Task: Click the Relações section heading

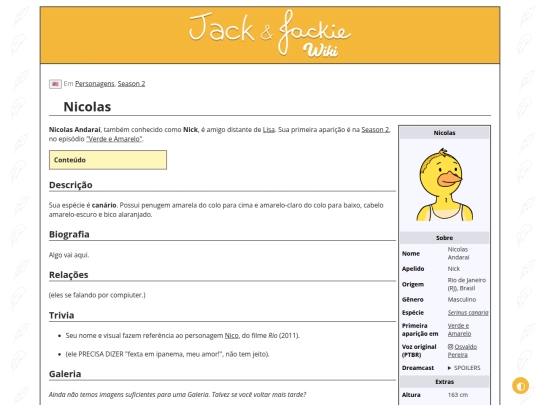Action: 69,275
